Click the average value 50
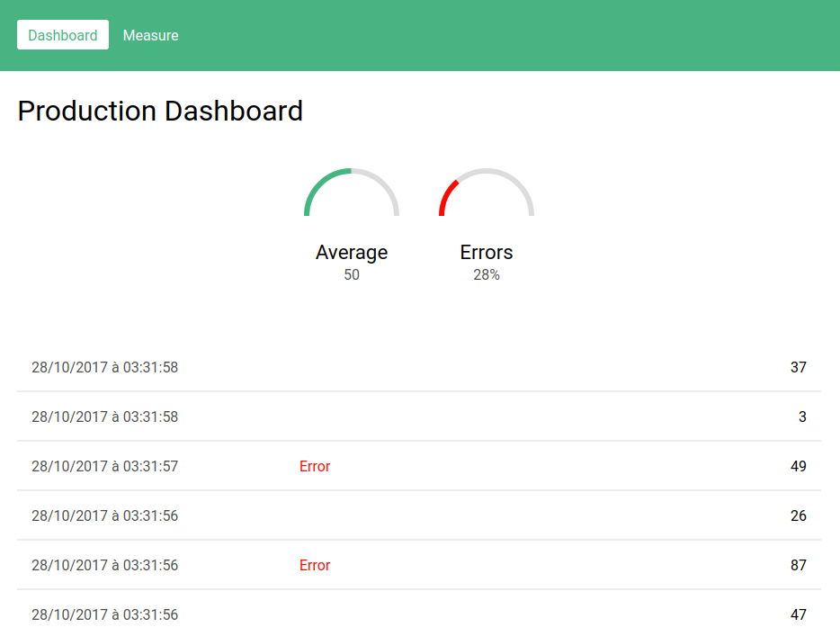Image resolution: width=840 pixels, height=636 pixels. (352, 275)
